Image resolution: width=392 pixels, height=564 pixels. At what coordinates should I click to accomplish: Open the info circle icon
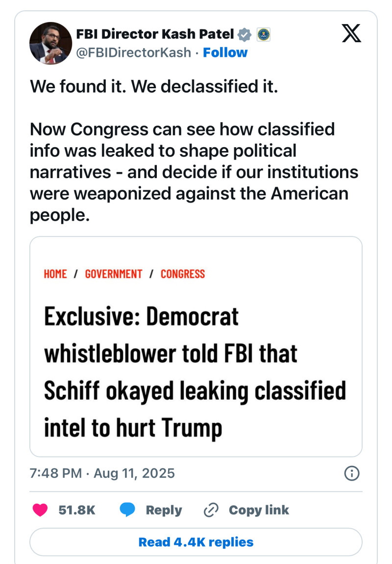[x=352, y=473]
